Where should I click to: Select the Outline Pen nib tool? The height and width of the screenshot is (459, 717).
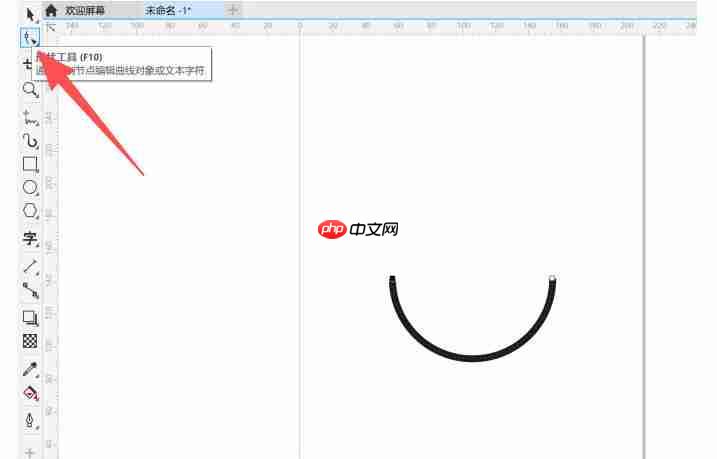click(30, 421)
